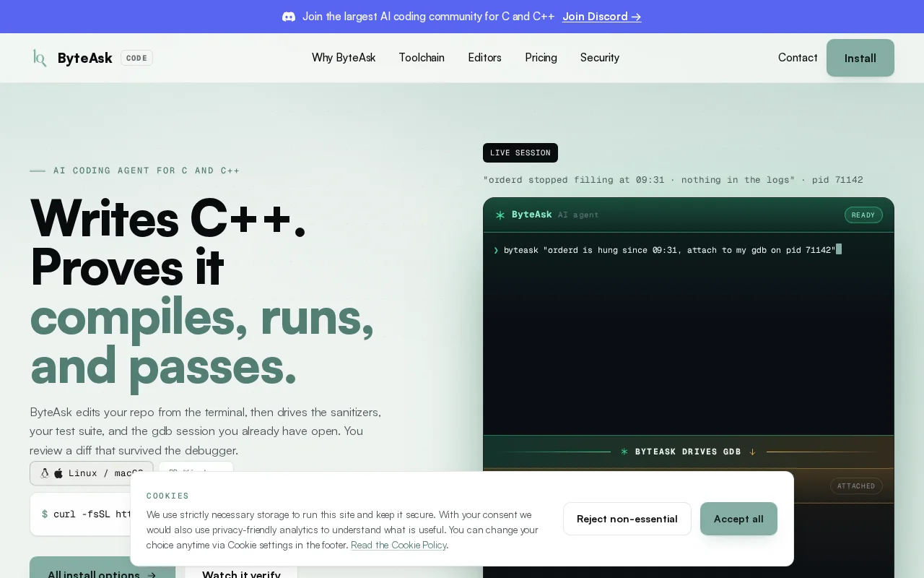Click the CODE badge next to ByteAsk
This screenshot has width=924, height=578.
pos(136,58)
